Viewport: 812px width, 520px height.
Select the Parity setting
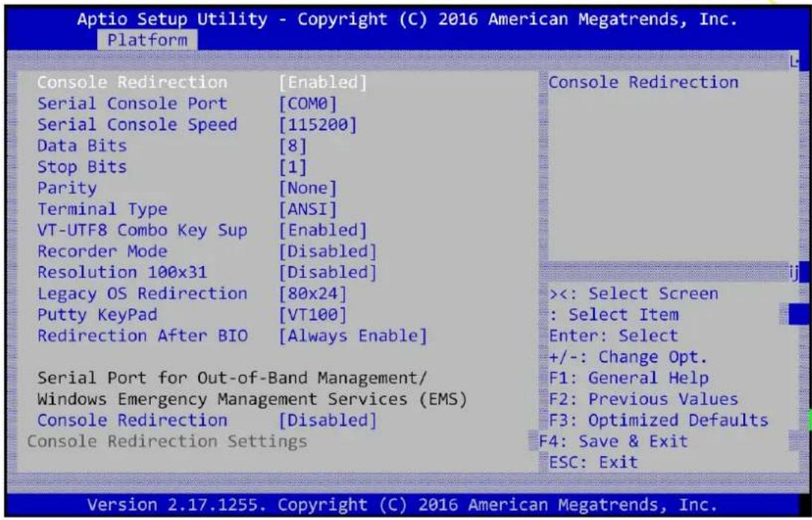click(67, 188)
